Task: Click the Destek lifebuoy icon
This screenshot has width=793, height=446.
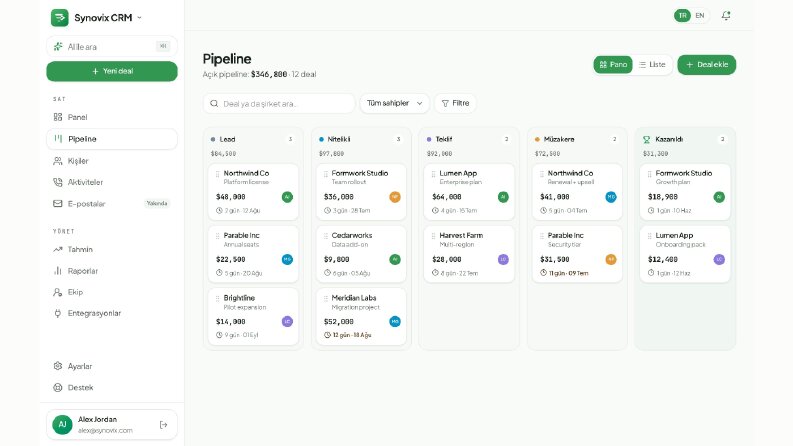Action: 58,388
